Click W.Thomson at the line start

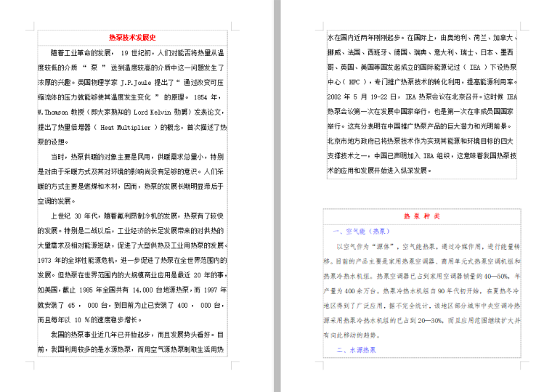(x=53, y=112)
